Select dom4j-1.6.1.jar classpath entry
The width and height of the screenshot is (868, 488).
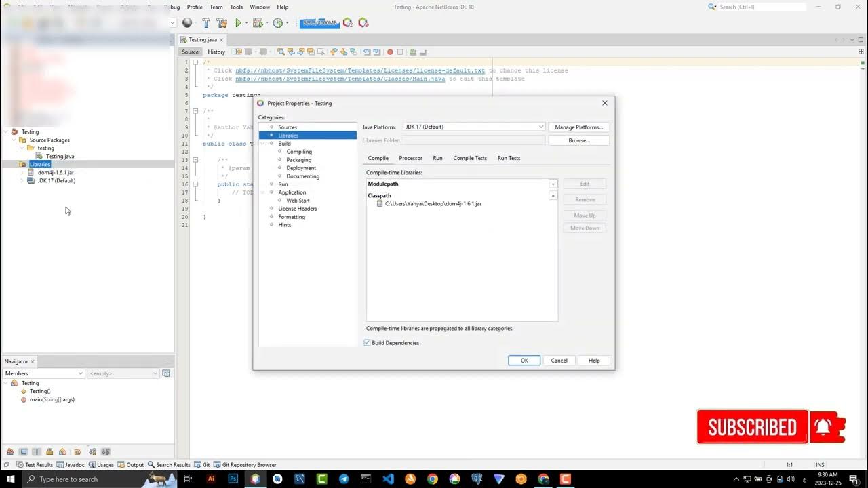click(x=433, y=203)
